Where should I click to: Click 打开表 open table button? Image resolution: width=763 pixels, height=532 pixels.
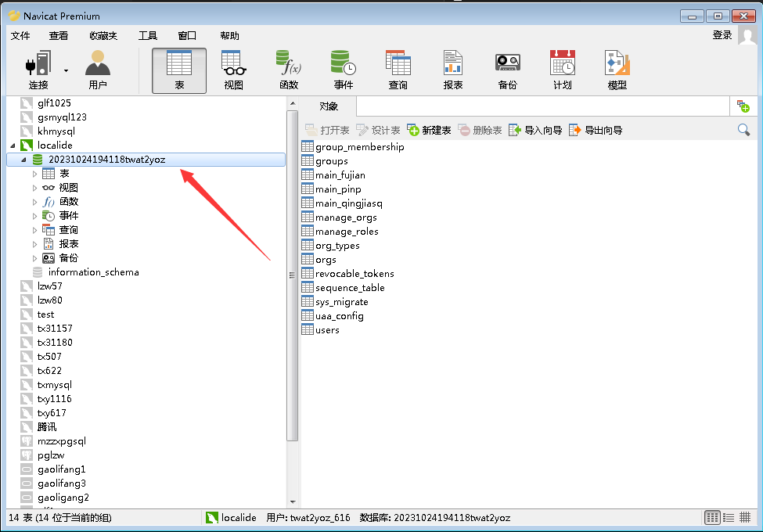click(327, 130)
